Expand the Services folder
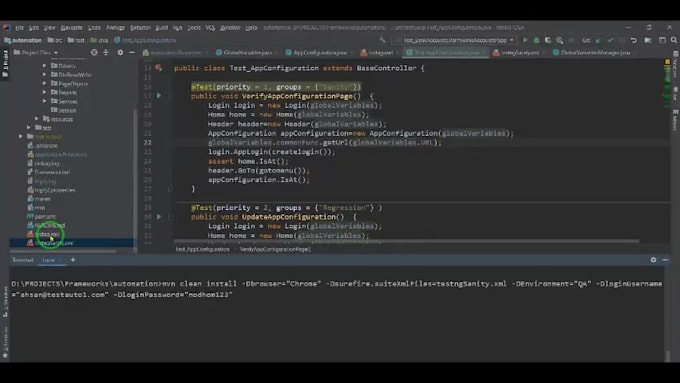 [x=45, y=101]
